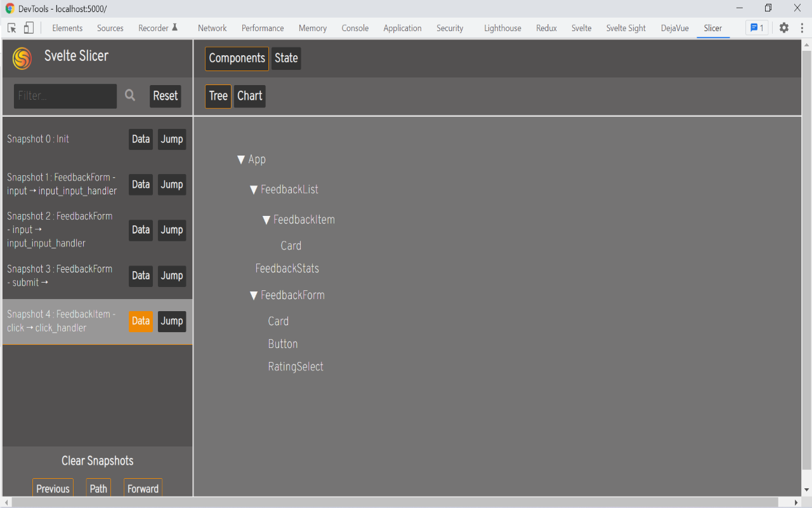
Task: Click the Forward button
Action: point(143,488)
